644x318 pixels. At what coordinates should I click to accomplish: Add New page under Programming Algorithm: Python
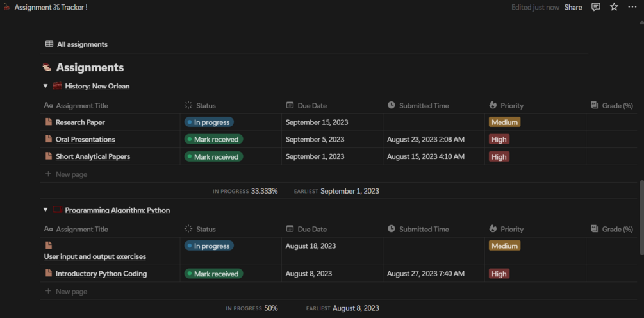point(66,291)
